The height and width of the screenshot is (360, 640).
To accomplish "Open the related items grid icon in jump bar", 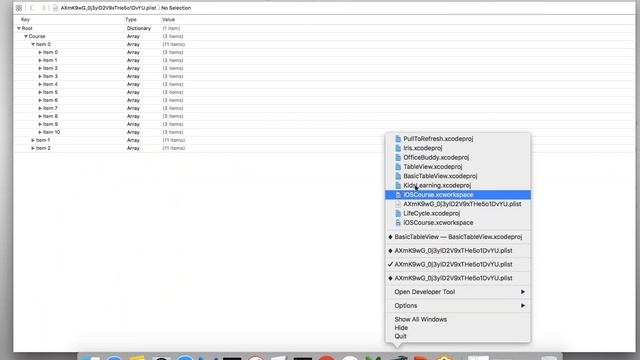I will click(x=19, y=8).
